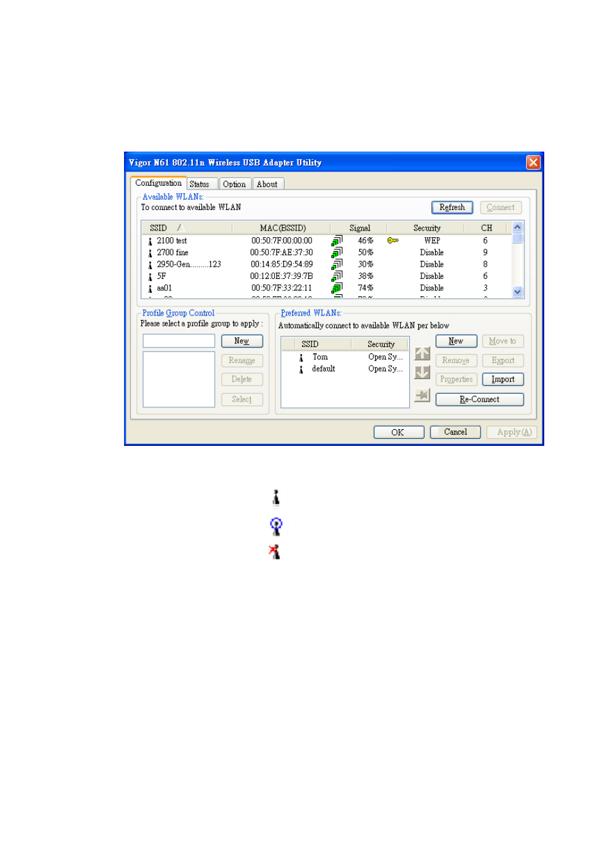
Task: Click the Move to button
Action: pos(502,341)
